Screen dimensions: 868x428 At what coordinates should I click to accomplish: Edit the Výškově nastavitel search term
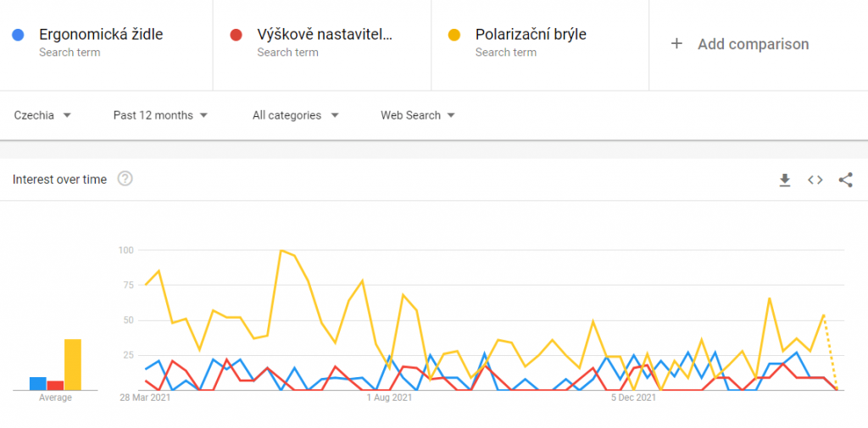click(325, 35)
